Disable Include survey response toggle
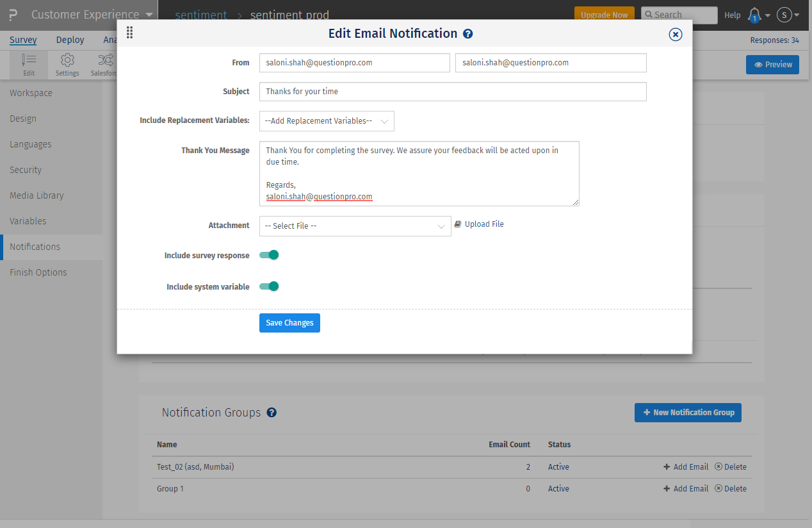812x528 pixels. click(x=269, y=255)
